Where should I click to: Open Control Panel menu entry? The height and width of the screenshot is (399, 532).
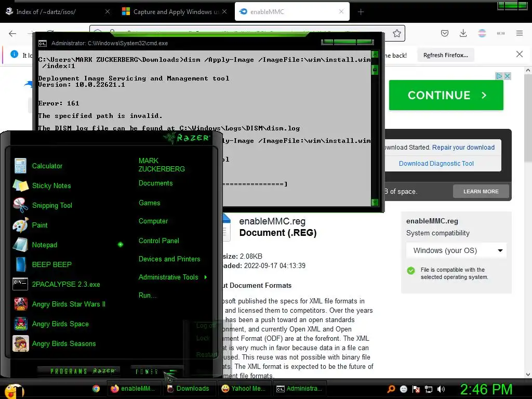(159, 241)
